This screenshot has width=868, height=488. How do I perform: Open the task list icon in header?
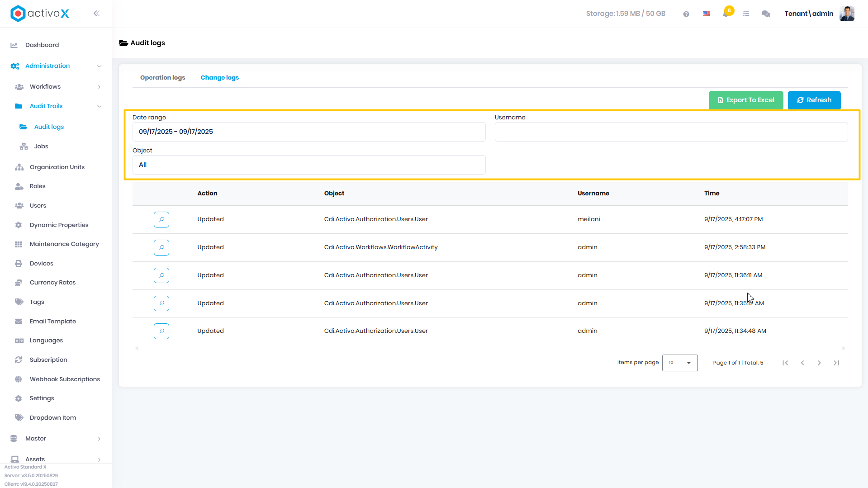pos(746,14)
